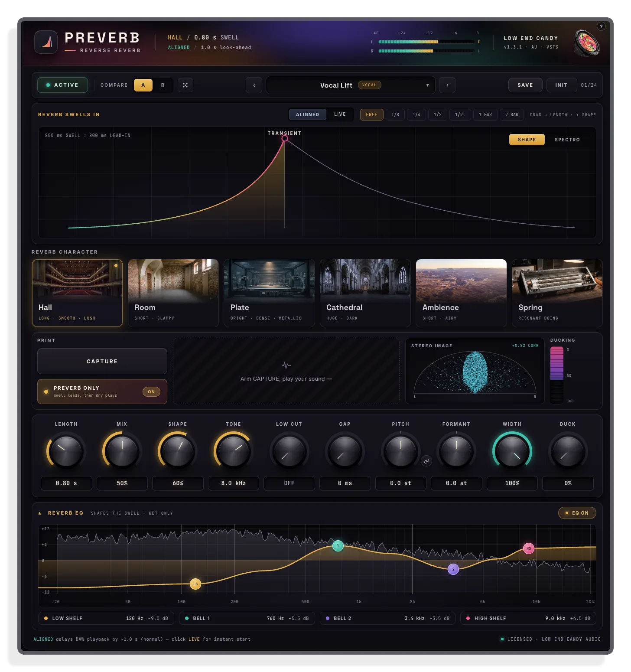Click the TONE value field 8.0 kHz
This screenshot has height=672, width=631.
234,483
